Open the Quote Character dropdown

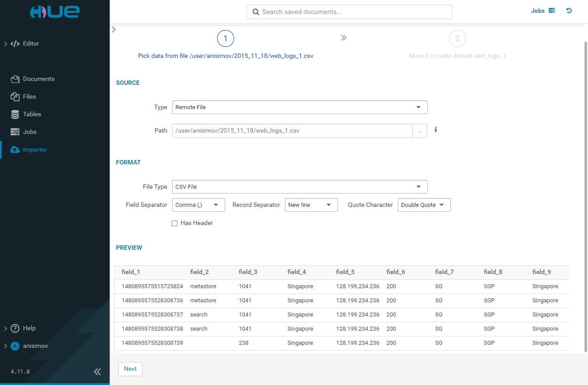coord(424,205)
